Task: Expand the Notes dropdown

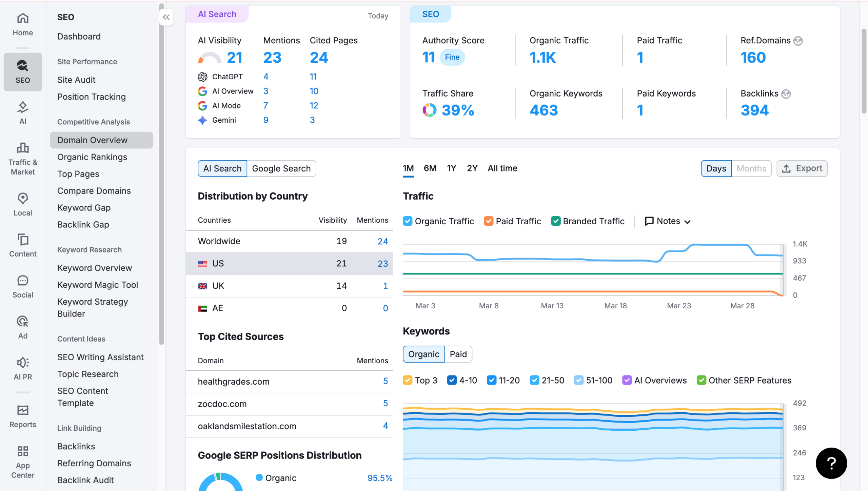Action: (x=668, y=221)
